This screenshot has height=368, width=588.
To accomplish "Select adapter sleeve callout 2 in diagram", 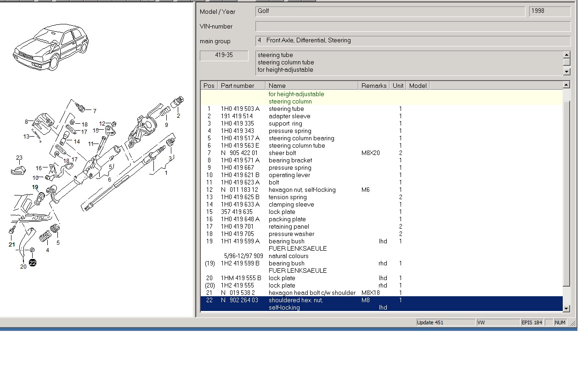I will click(178, 116).
